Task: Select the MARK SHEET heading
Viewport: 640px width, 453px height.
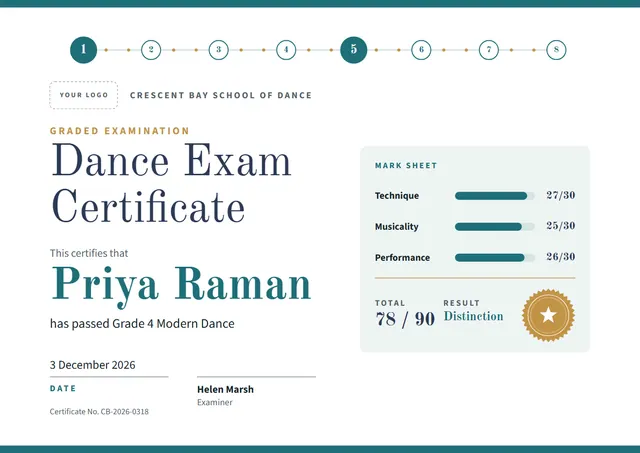Action: (x=406, y=166)
